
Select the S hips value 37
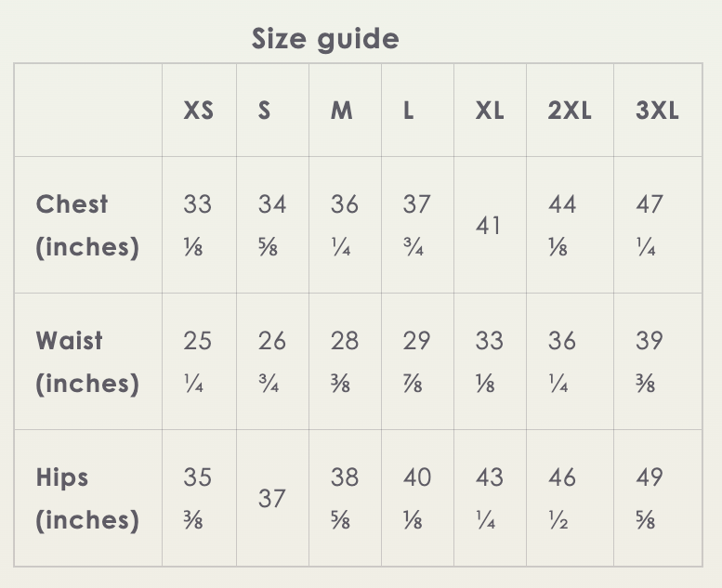(x=271, y=499)
